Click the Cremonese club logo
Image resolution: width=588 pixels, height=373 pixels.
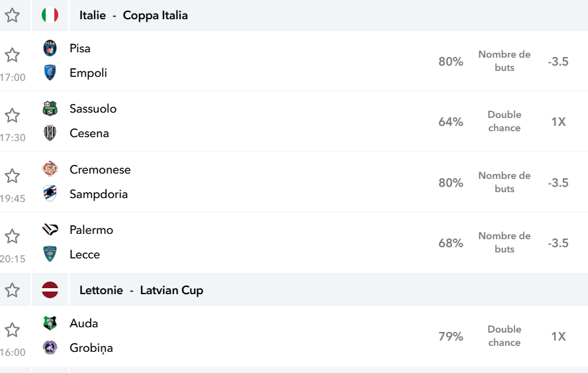coord(50,169)
